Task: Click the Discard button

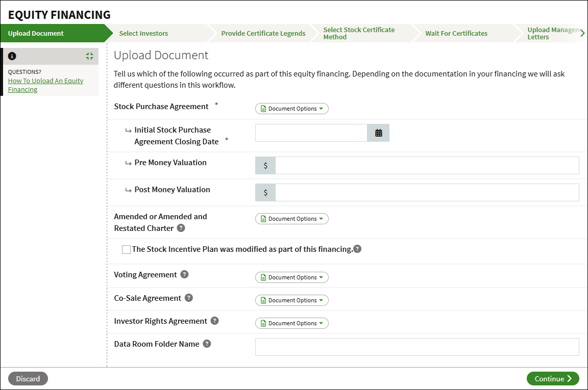Action: (28, 379)
